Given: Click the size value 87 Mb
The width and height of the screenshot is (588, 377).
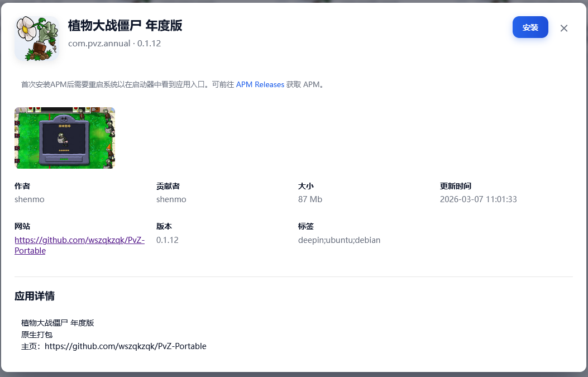Looking at the screenshot, I should click(x=310, y=199).
